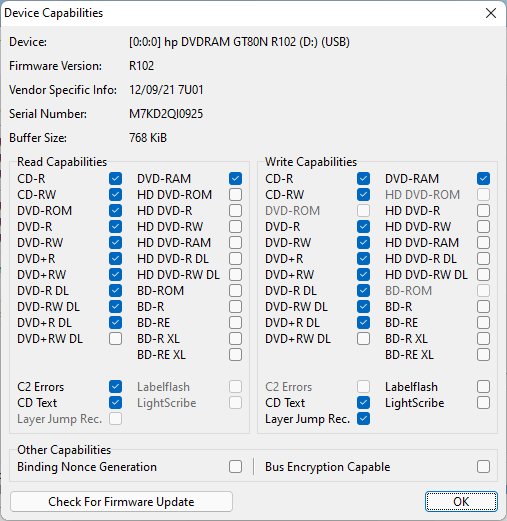Viewport: 507px width, 521px height.
Task: Click vendor info 12/09/21 7U01
Action: (x=166, y=90)
